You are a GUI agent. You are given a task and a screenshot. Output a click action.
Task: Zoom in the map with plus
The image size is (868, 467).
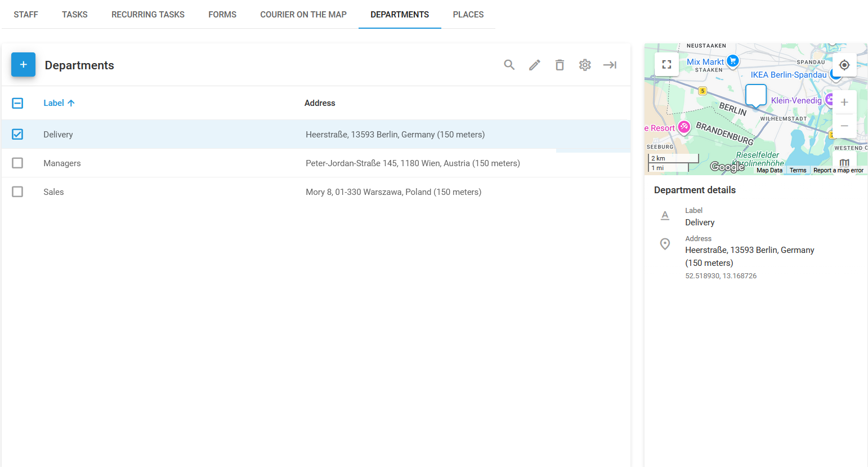(844, 103)
